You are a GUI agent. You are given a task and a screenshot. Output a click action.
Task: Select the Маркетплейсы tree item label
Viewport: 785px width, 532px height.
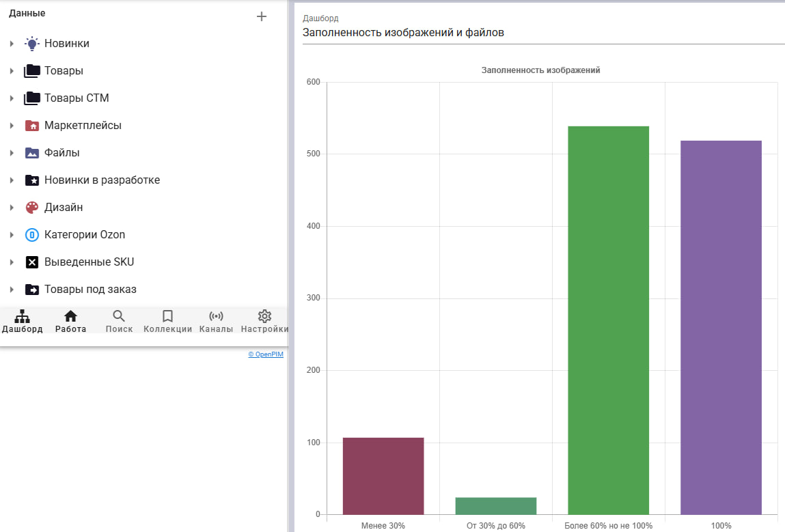(83, 126)
